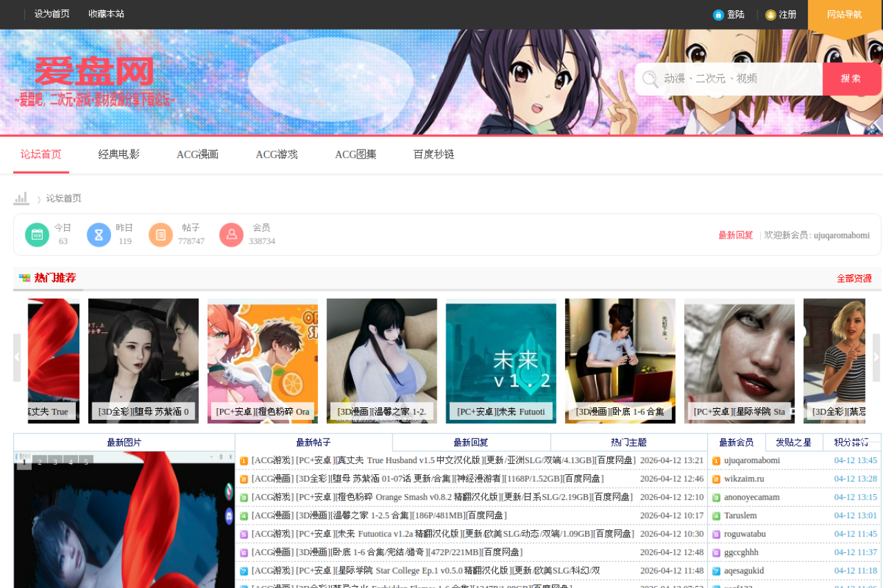Click rank 5 badge beside member roguwatabu

click(x=716, y=534)
